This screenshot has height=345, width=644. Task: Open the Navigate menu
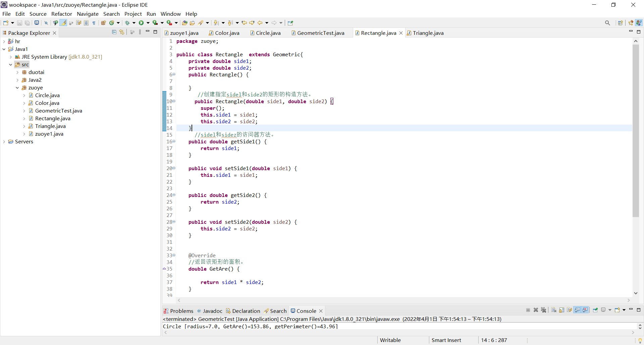point(88,14)
